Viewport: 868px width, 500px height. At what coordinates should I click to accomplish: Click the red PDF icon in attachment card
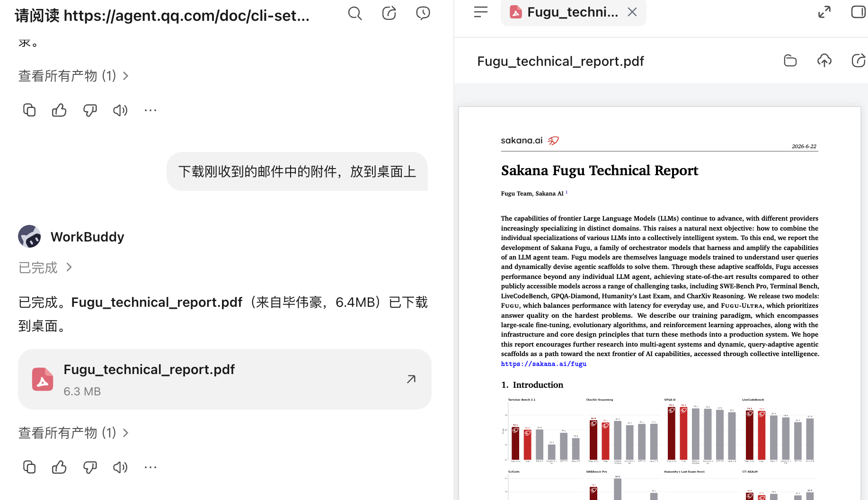pyautogui.click(x=43, y=379)
